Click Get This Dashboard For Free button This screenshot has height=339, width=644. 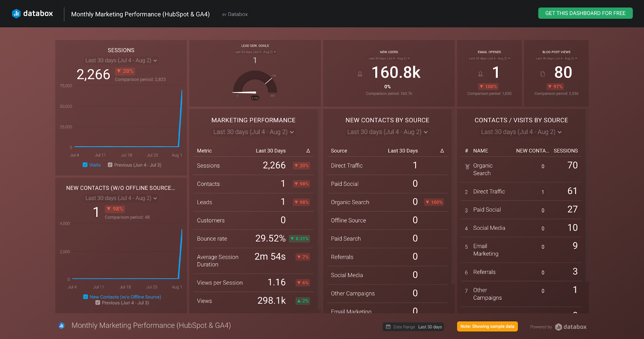click(x=585, y=13)
